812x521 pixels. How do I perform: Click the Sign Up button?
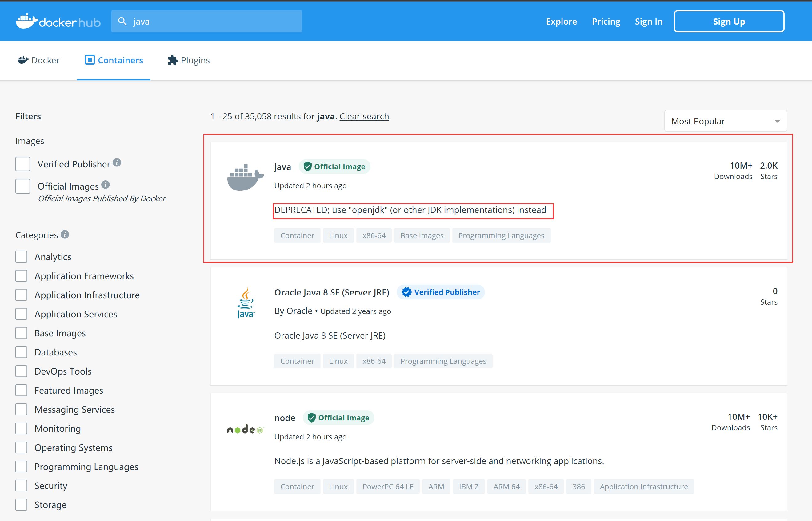click(x=729, y=21)
